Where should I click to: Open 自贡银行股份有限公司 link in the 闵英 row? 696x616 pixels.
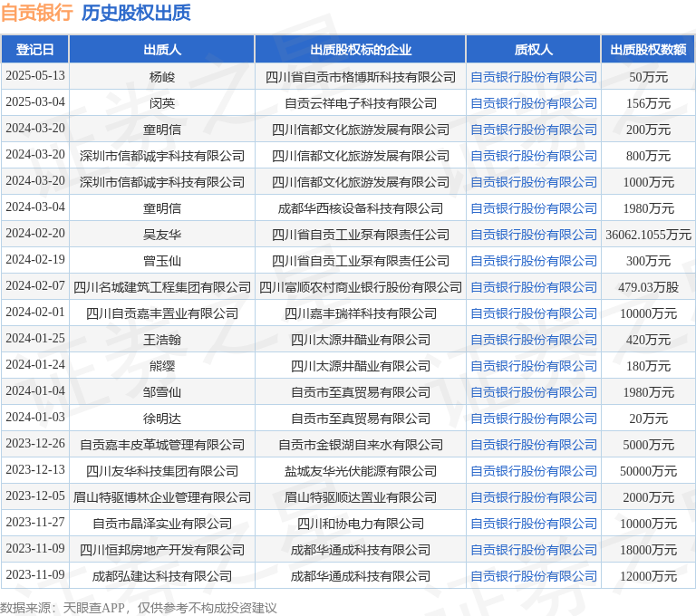point(534,103)
